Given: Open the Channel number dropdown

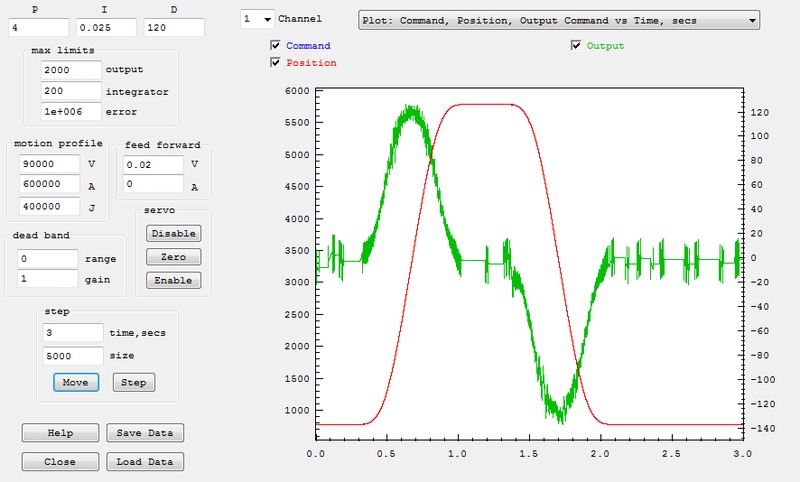Looking at the screenshot, I should coord(258,19).
